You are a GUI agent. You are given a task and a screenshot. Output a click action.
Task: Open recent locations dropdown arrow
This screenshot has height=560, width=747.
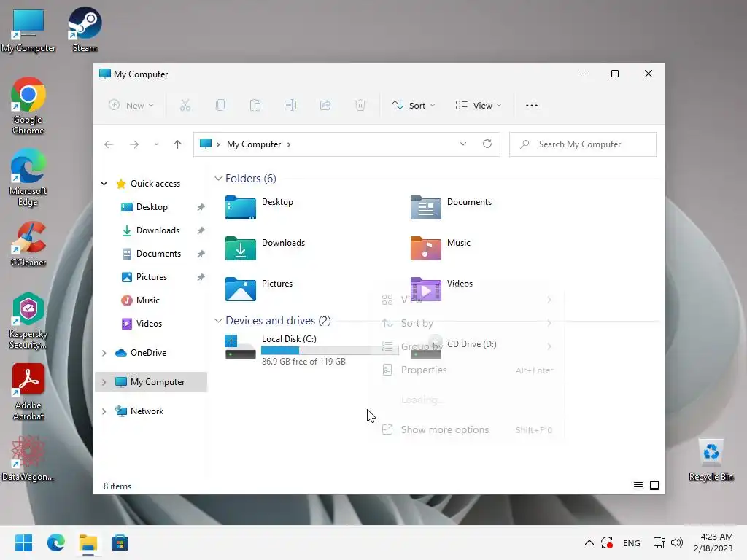click(156, 144)
